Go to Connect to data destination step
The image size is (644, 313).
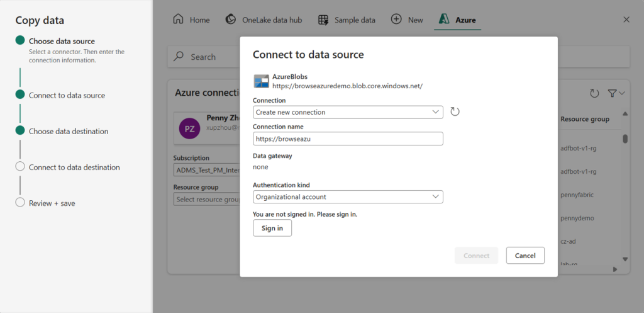click(x=74, y=167)
